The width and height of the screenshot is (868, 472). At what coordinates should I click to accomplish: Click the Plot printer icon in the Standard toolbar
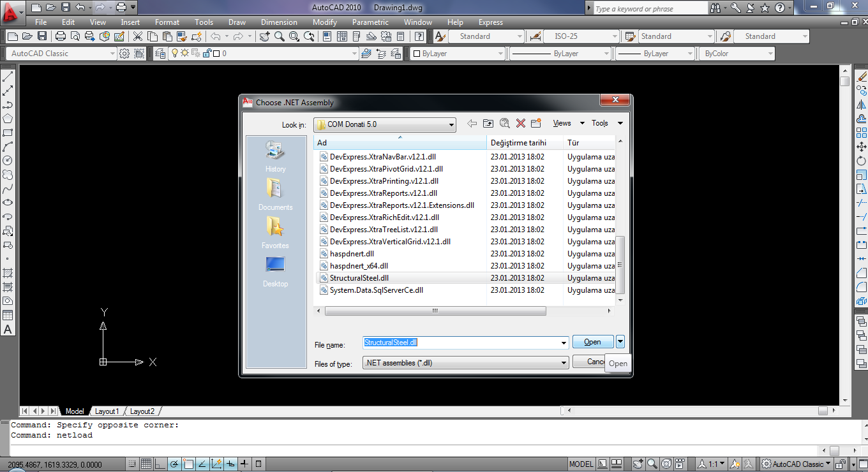point(61,36)
